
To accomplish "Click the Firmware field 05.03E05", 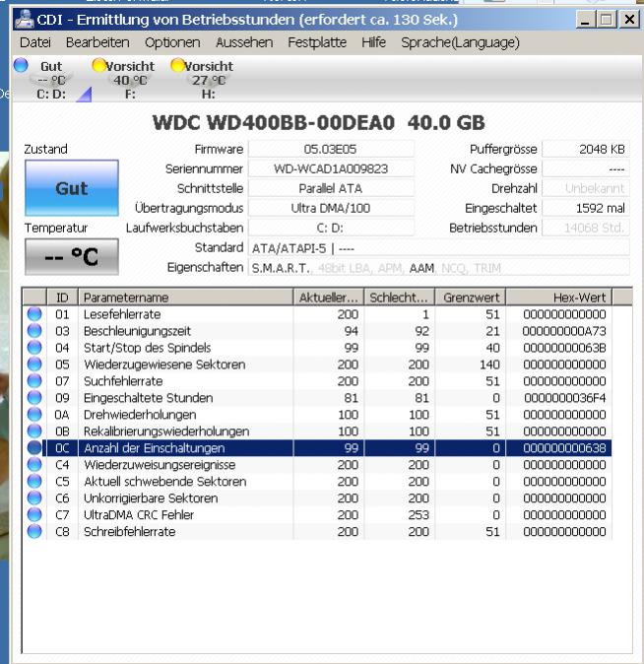I will 331,149.
